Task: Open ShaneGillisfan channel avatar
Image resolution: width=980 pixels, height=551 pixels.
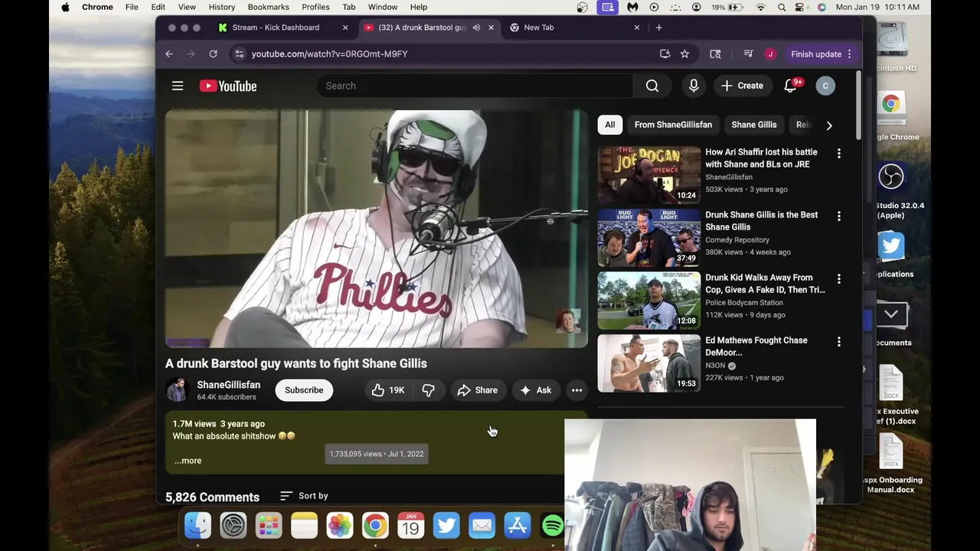Action: coord(178,390)
